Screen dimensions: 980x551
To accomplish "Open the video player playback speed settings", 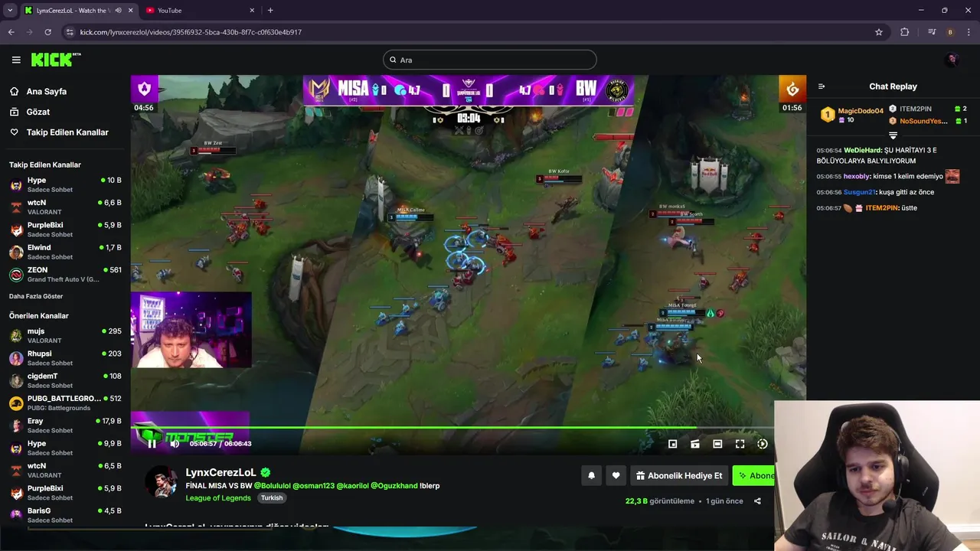I will [x=763, y=444].
